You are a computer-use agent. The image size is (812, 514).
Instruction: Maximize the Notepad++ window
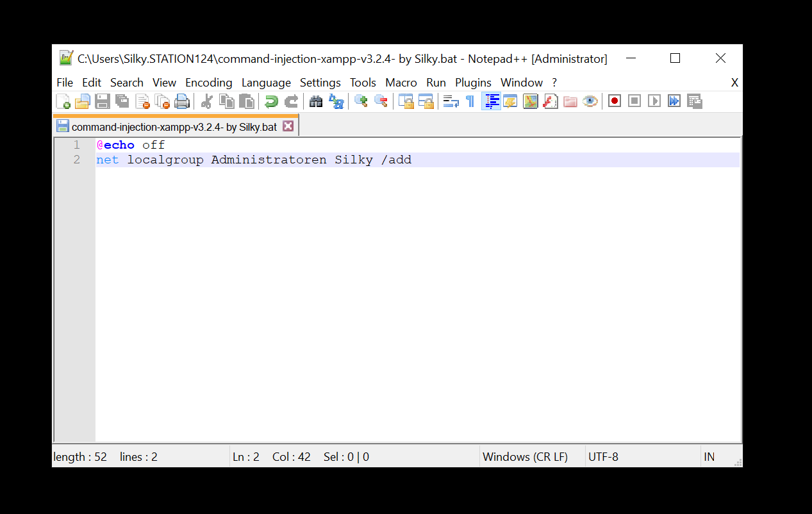click(675, 58)
